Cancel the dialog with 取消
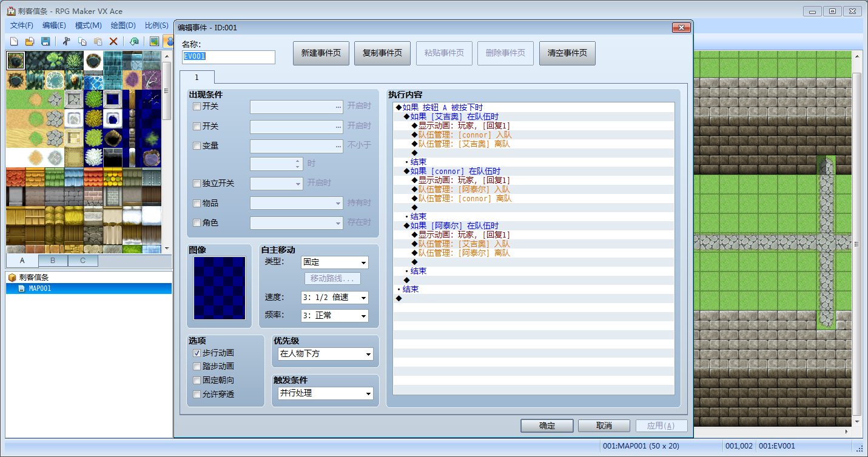Viewport: 868px width, 457px height. [x=604, y=426]
